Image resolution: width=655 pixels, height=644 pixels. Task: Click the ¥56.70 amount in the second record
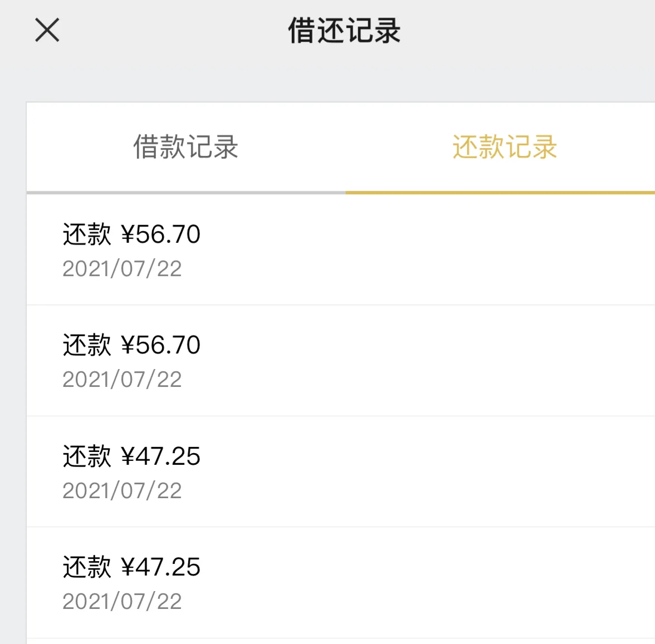[x=161, y=345]
